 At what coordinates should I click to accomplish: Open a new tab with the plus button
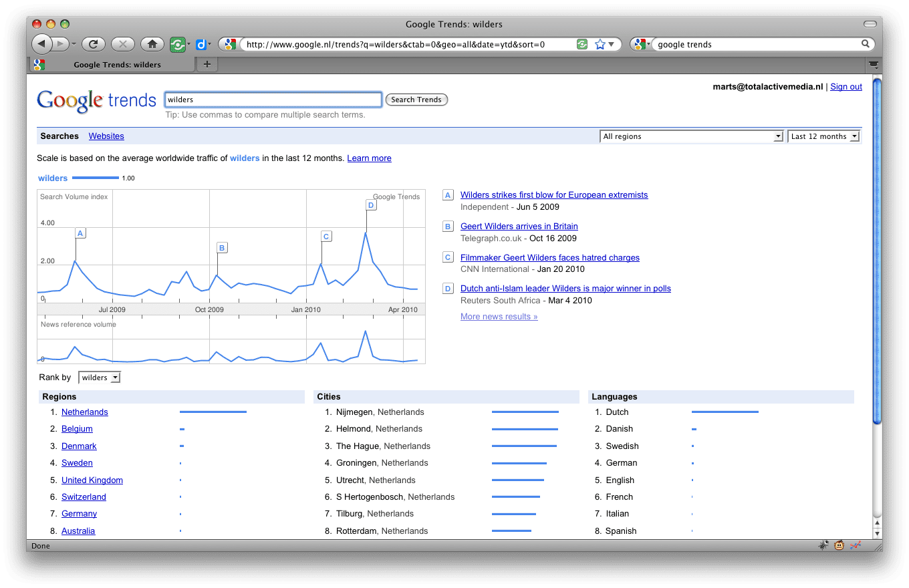pyautogui.click(x=207, y=64)
